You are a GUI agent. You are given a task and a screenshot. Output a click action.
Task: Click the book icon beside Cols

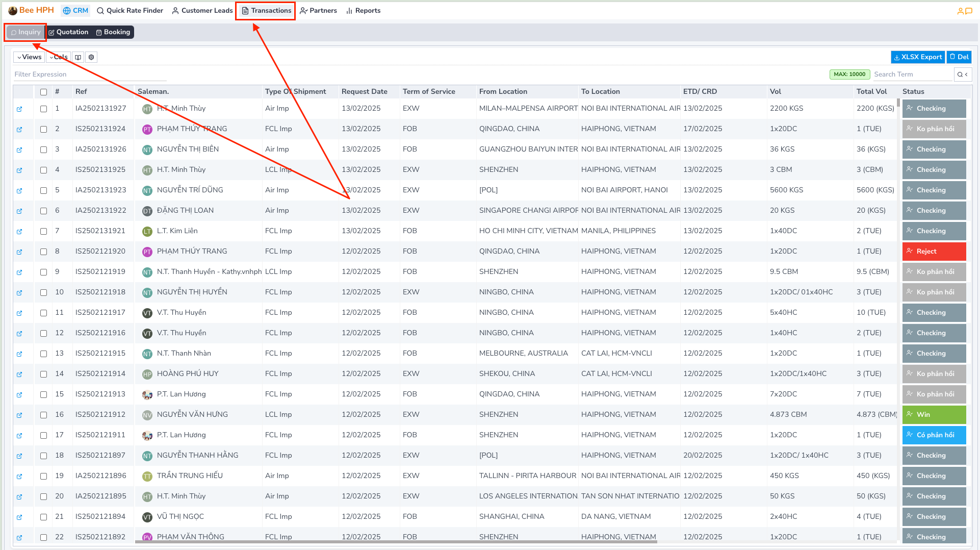click(78, 57)
